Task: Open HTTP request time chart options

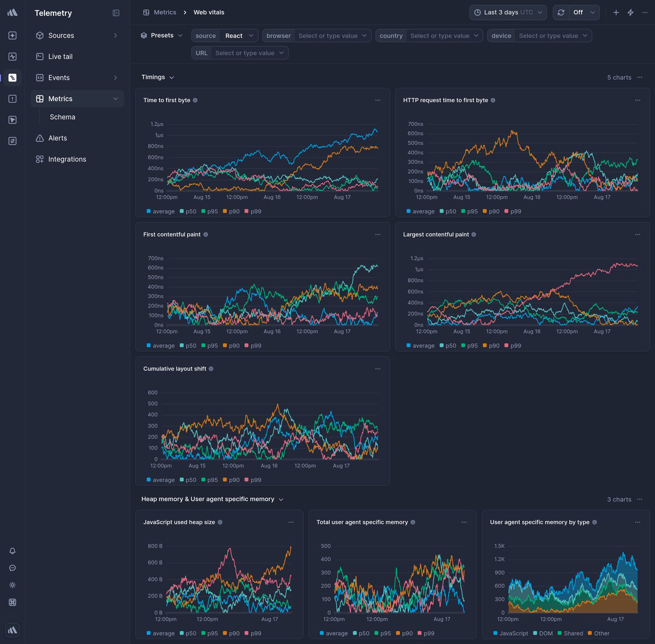Action: (x=637, y=100)
